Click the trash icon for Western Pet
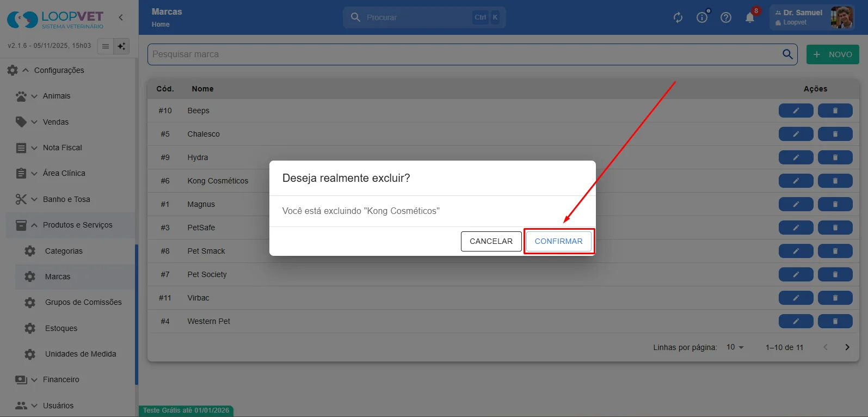The image size is (868, 417). coord(835,321)
